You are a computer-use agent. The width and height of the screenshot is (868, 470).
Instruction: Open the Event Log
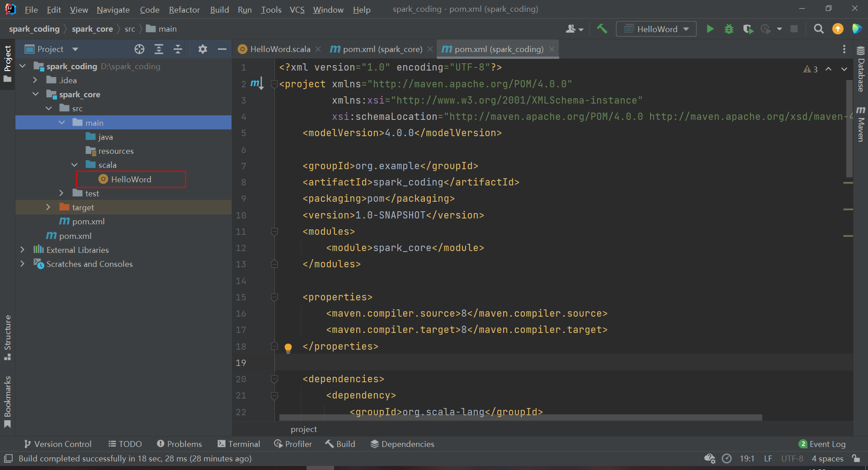point(822,444)
